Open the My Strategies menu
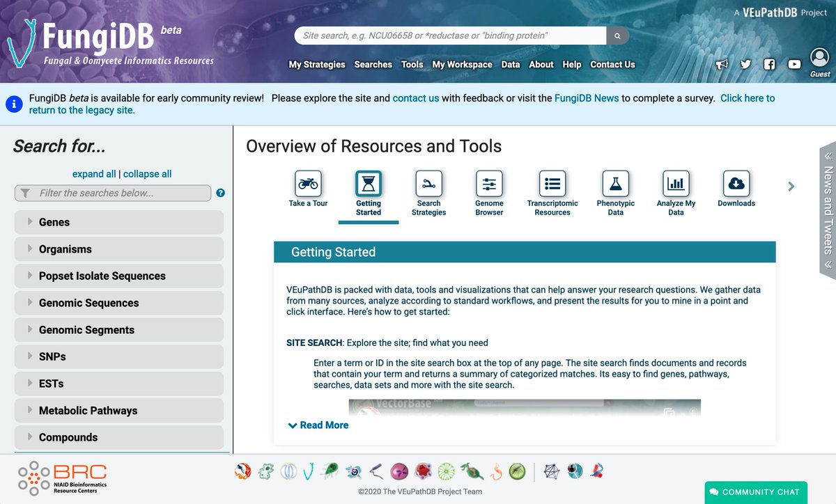Screen dimensions: 836x504 317,64
